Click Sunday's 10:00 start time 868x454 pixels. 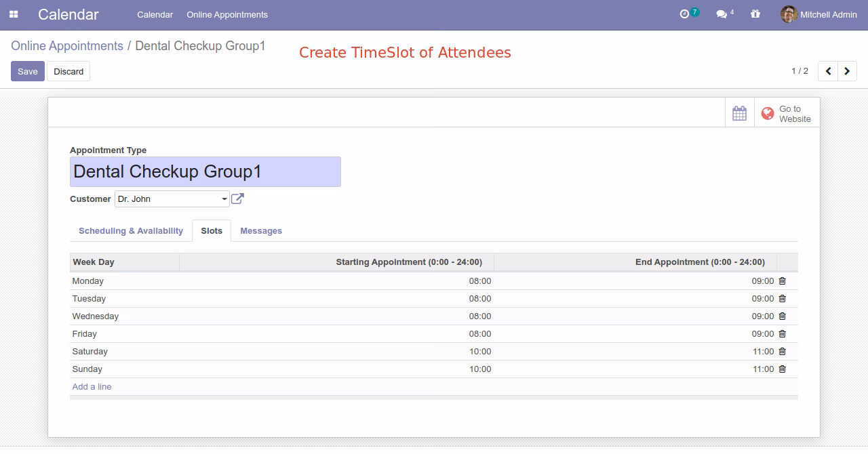coord(480,369)
